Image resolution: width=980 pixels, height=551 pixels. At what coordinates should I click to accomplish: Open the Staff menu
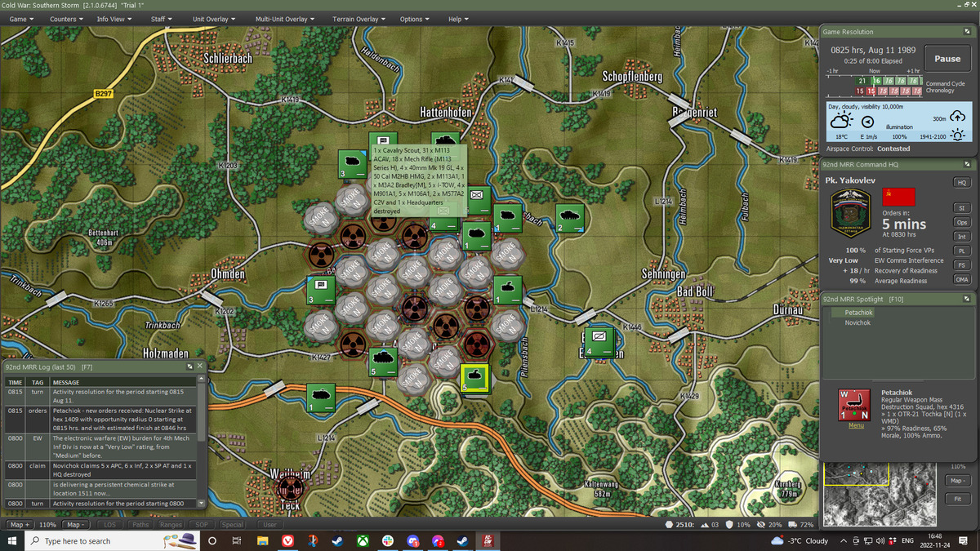pyautogui.click(x=162, y=19)
